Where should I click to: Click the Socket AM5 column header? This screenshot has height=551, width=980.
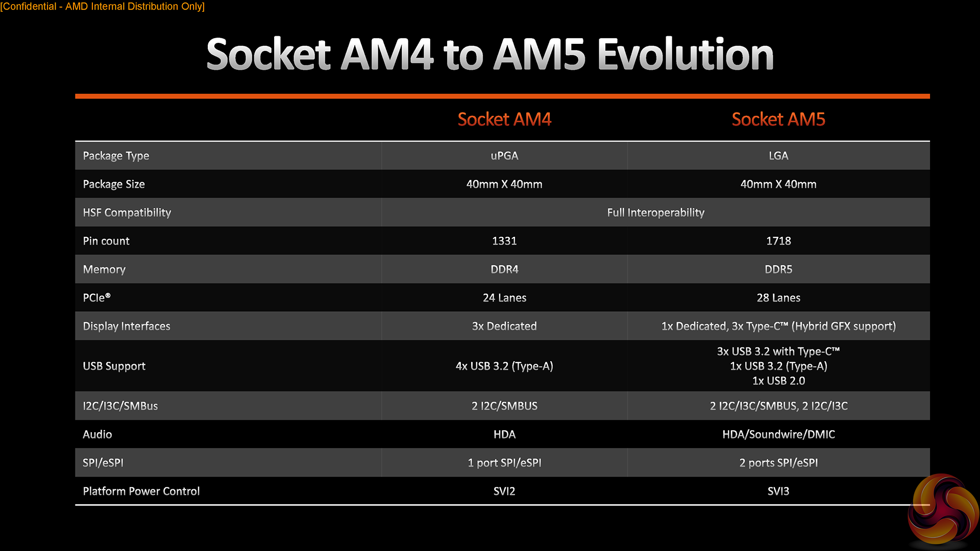(778, 119)
